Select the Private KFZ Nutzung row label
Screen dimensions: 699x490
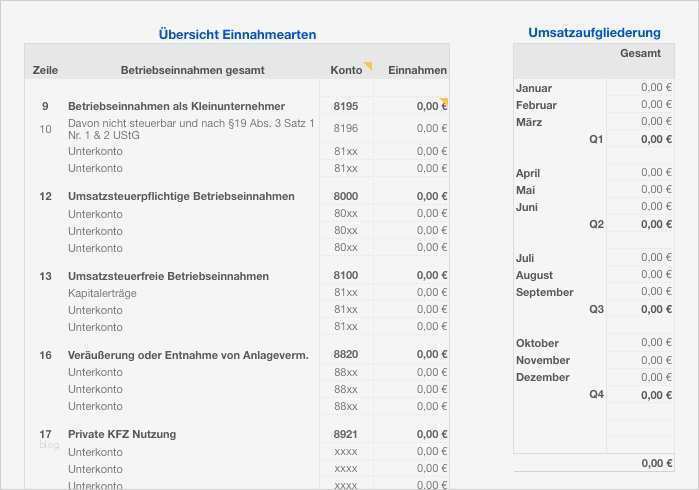(122, 434)
